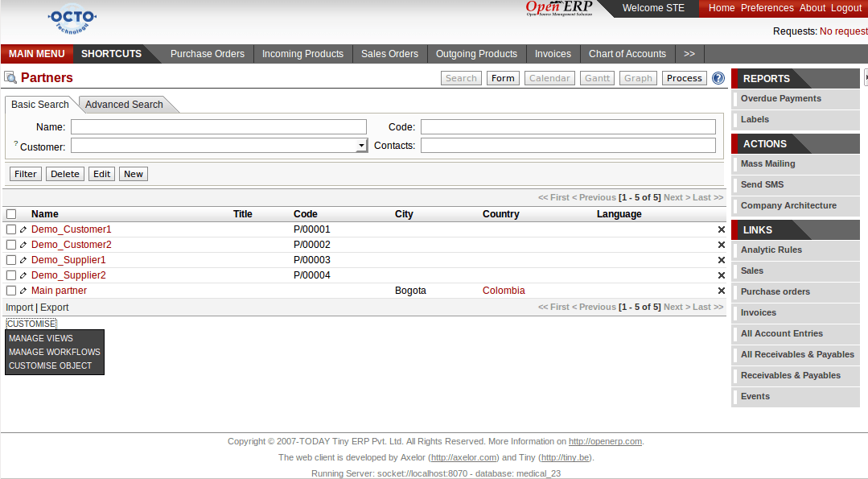Switch to the Advanced Search tab
The width and height of the screenshot is (868, 479).
click(x=124, y=105)
